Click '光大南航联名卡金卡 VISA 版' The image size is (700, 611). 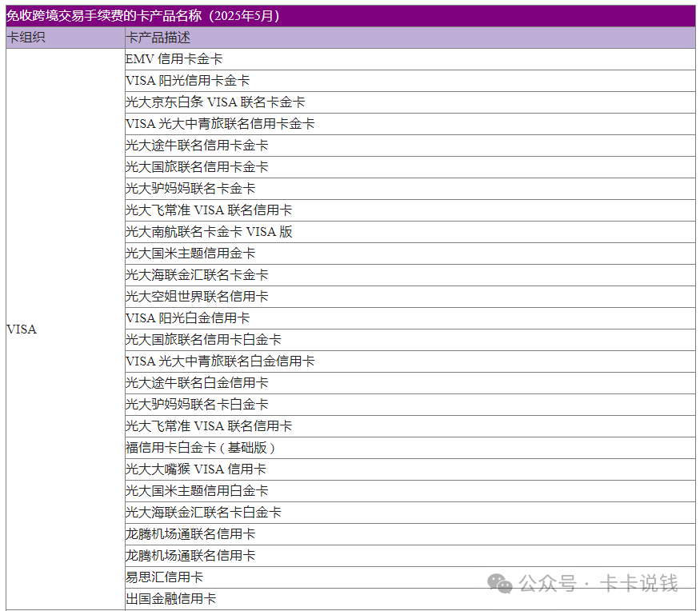pyautogui.click(x=410, y=232)
